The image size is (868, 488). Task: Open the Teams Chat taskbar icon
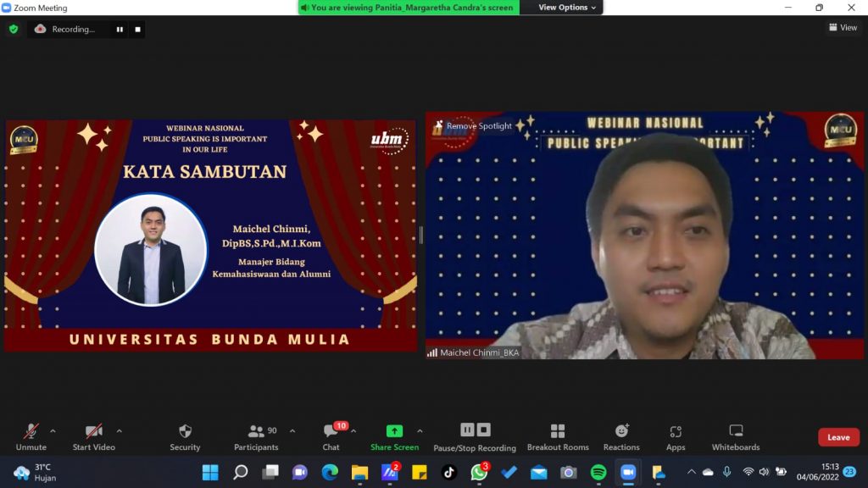point(300,472)
